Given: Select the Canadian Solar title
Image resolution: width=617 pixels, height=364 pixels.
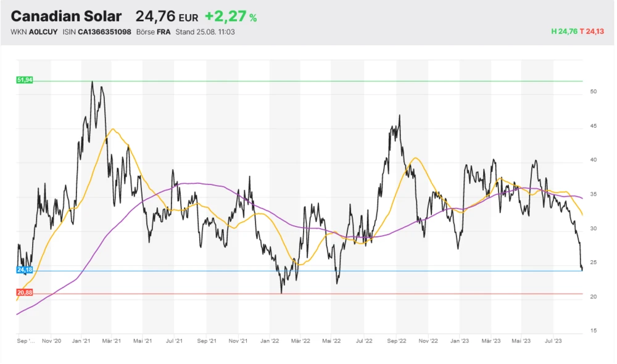Looking at the screenshot, I should pyautogui.click(x=67, y=16).
